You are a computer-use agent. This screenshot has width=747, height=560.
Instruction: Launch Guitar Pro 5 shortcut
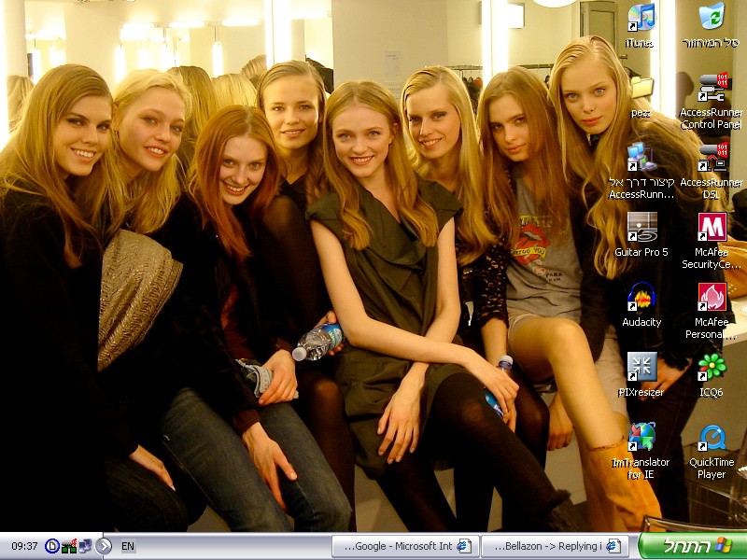coord(641,229)
